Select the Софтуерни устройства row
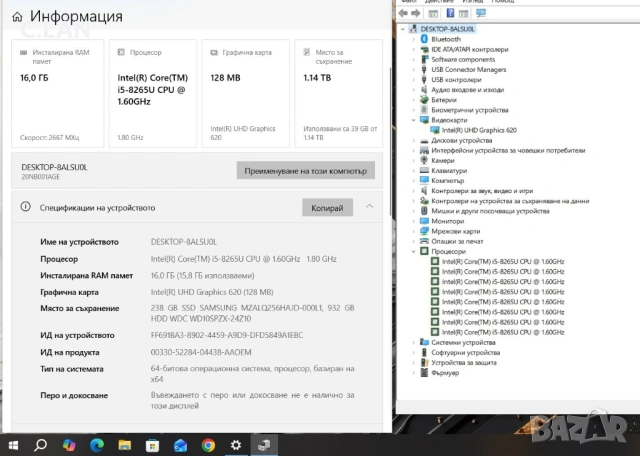Screen dimensions: 640x456 pos(466,352)
